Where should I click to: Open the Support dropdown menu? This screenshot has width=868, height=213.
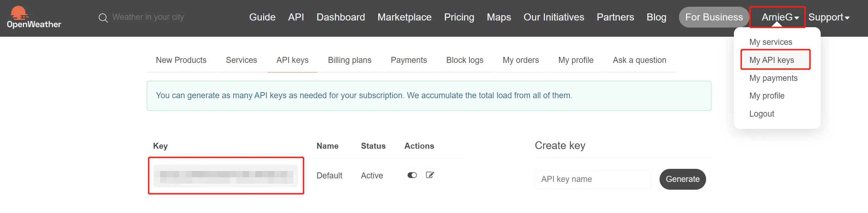click(829, 17)
